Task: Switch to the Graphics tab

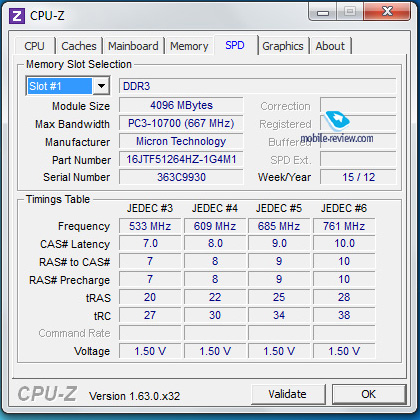Action: [283, 46]
